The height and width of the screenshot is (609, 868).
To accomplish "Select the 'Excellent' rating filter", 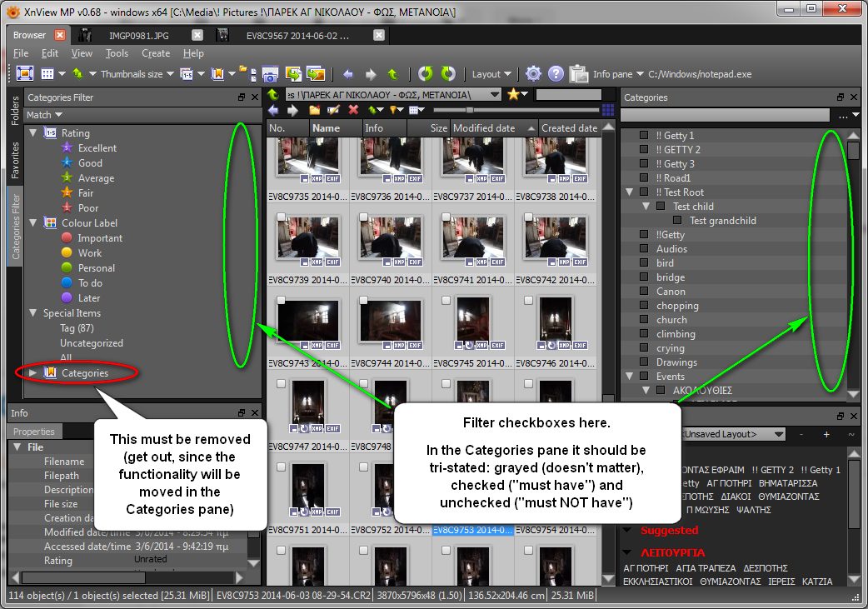I will pyautogui.click(x=97, y=147).
